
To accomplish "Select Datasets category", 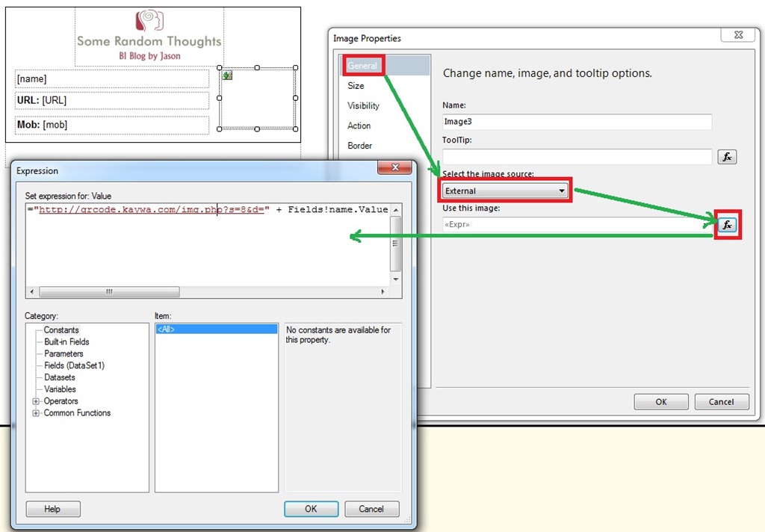I will click(60, 377).
